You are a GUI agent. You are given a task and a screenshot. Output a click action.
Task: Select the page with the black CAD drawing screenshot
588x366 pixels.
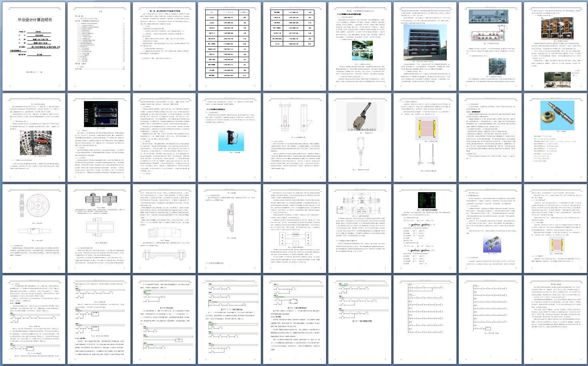pyautogui.click(x=99, y=137)
